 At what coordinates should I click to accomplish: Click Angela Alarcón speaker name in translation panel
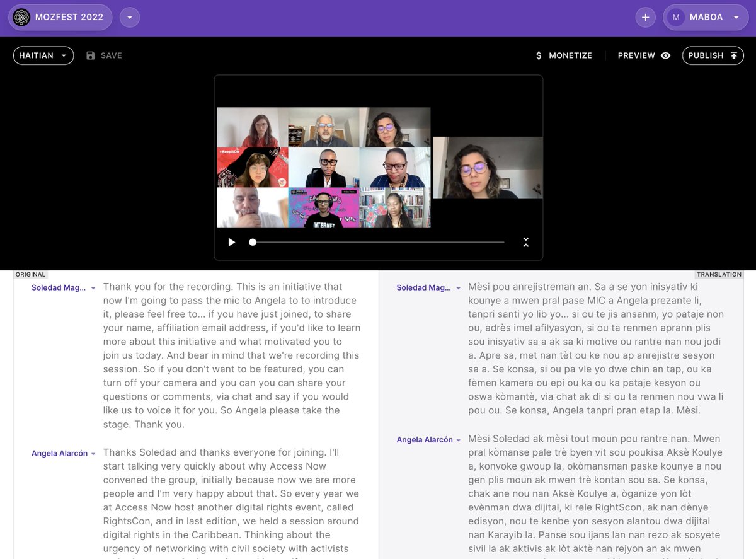[425, 440]
